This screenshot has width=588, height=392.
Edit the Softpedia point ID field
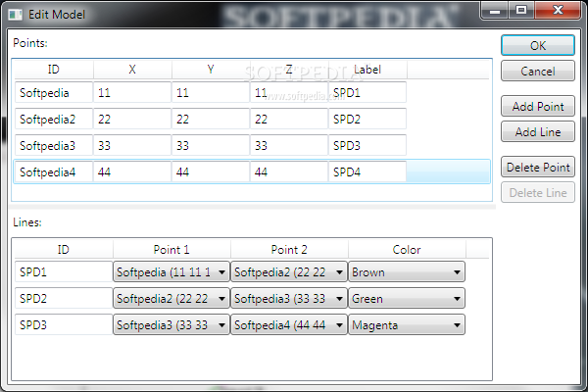click(x=54, y=92)
